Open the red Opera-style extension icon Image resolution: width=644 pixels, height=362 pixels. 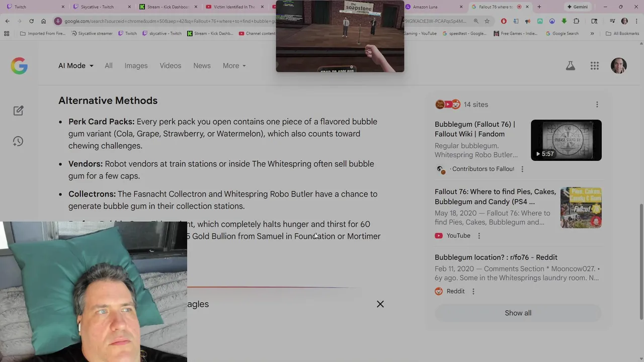coord(504,21)
